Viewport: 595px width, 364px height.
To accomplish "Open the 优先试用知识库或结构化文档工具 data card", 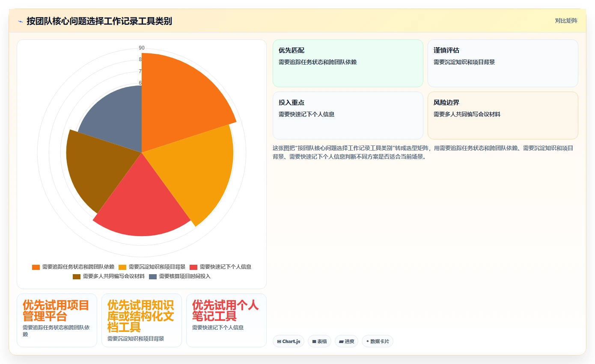I will pyautogui.click(x=142, y=320).
